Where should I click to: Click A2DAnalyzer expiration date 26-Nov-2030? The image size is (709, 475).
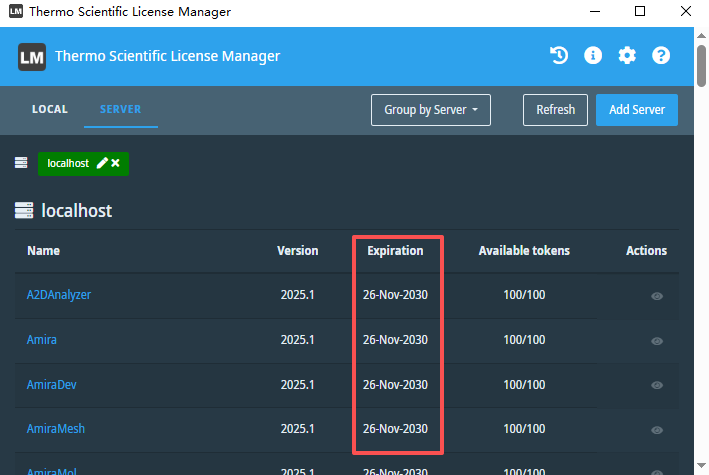click(395, 295)
